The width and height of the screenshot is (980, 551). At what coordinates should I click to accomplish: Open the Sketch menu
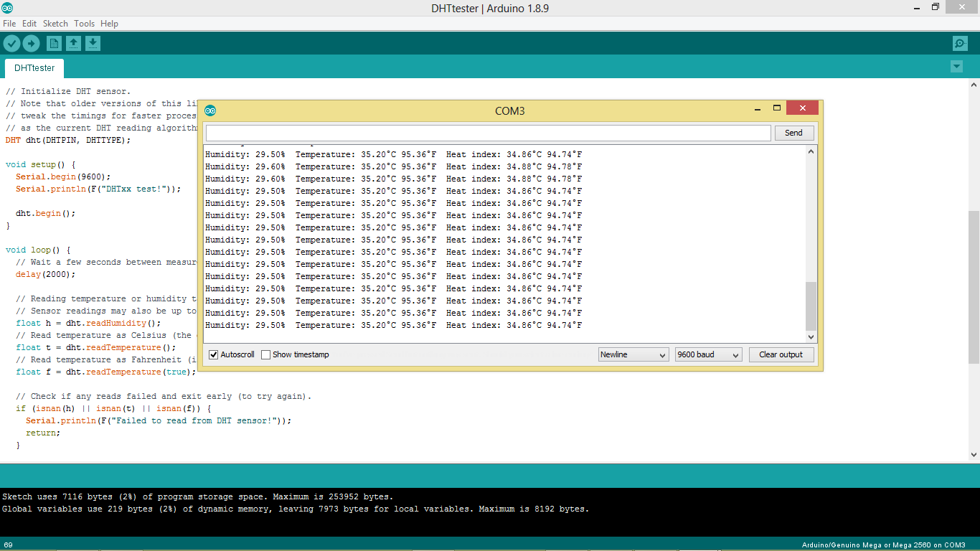[x=55, y=24]
